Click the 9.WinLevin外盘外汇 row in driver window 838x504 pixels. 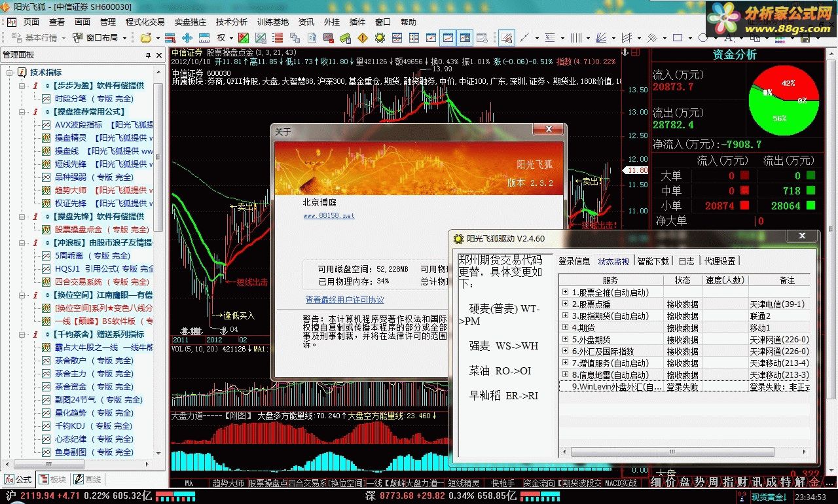pos(684,387)
